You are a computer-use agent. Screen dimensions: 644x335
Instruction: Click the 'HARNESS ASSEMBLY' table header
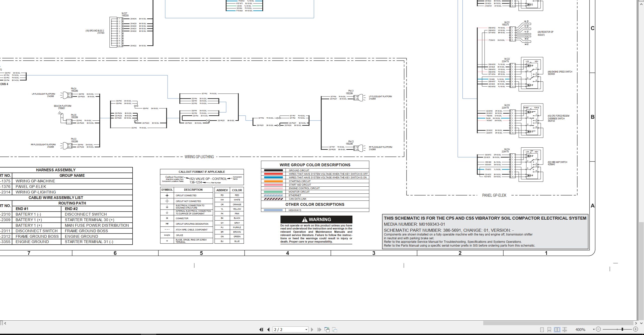pyautogui.click(x=56, y=170)
